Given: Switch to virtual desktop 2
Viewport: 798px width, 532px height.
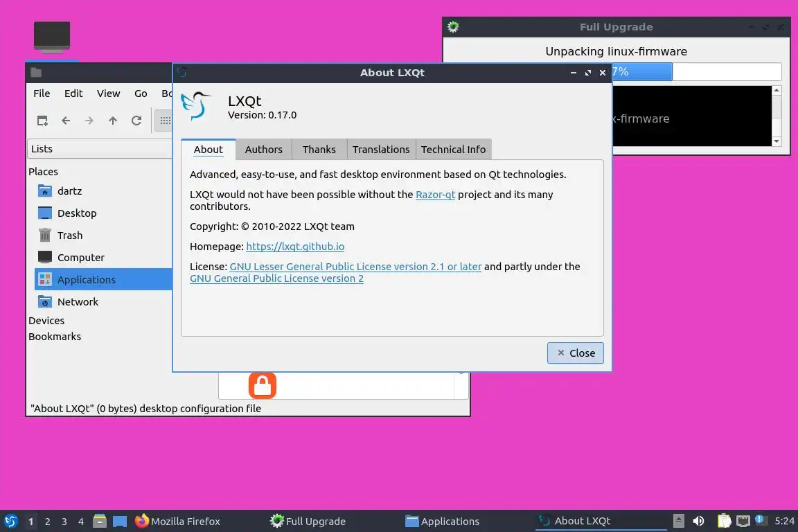Looking at the screenshot, I should 47,522.
